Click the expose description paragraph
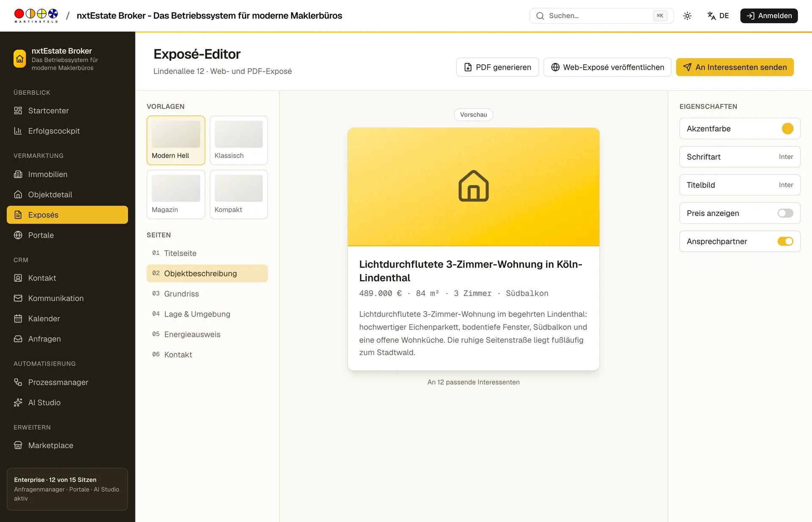Screen dimensions: 812x522 coord(473,333)
